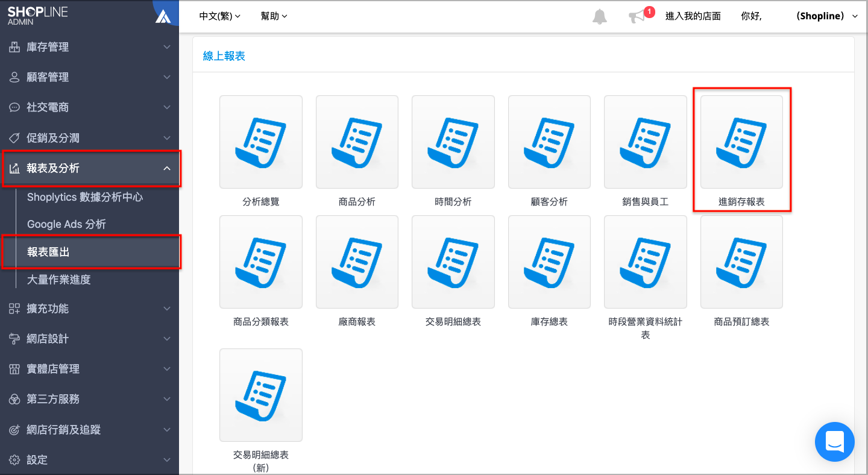The width and height of the screenshot is (868, 475).
Task: Open the 中文(繁) language dropdown
Action: 220,16
